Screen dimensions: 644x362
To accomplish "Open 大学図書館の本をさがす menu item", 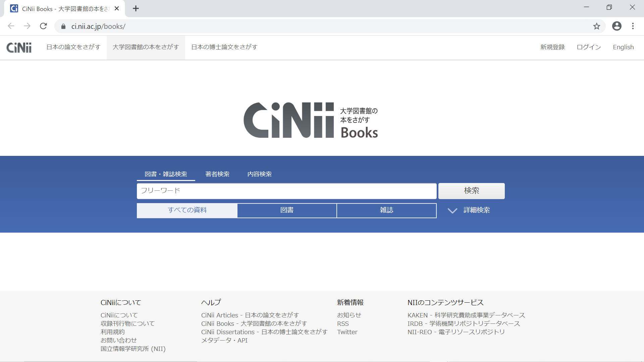I will click(x=146, y=47).
